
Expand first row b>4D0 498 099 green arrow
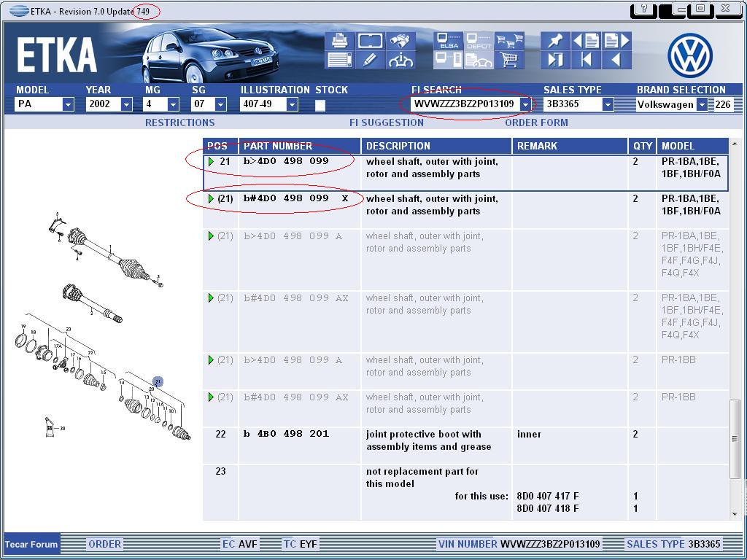211,161
